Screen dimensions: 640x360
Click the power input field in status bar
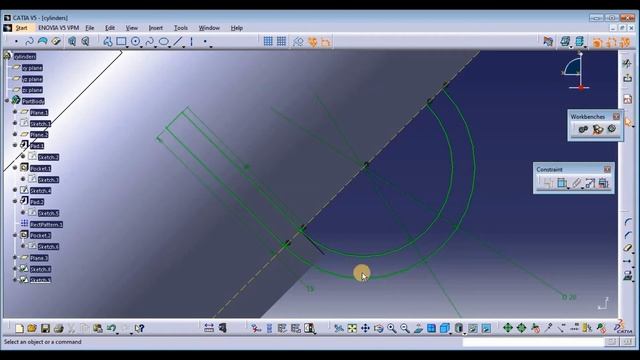coord(533,342)
